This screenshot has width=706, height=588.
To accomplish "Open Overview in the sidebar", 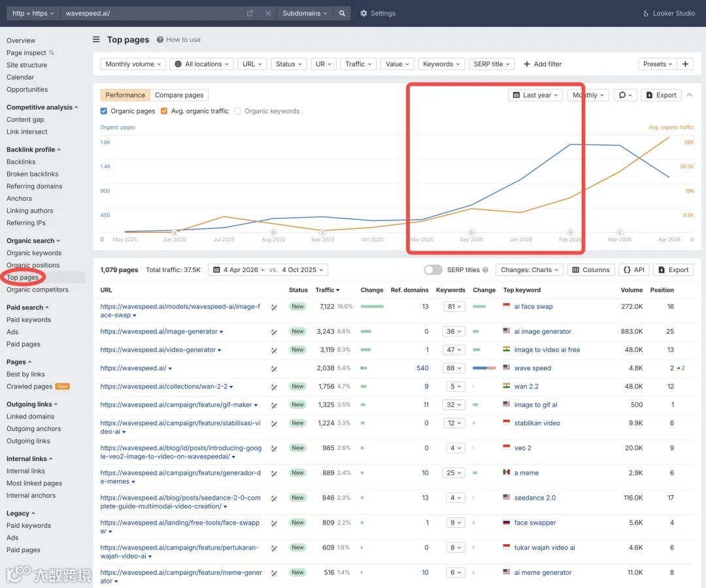I will click(x=21, y=41).
